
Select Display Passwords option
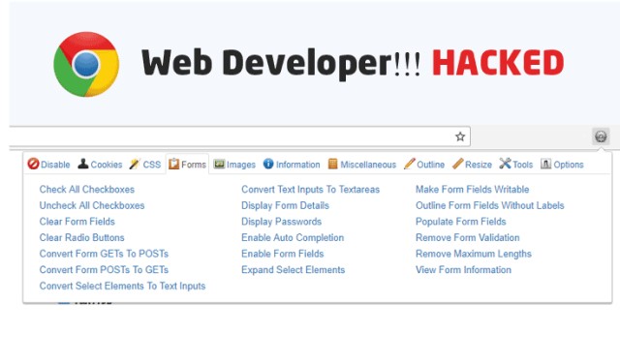pos(282,222)
